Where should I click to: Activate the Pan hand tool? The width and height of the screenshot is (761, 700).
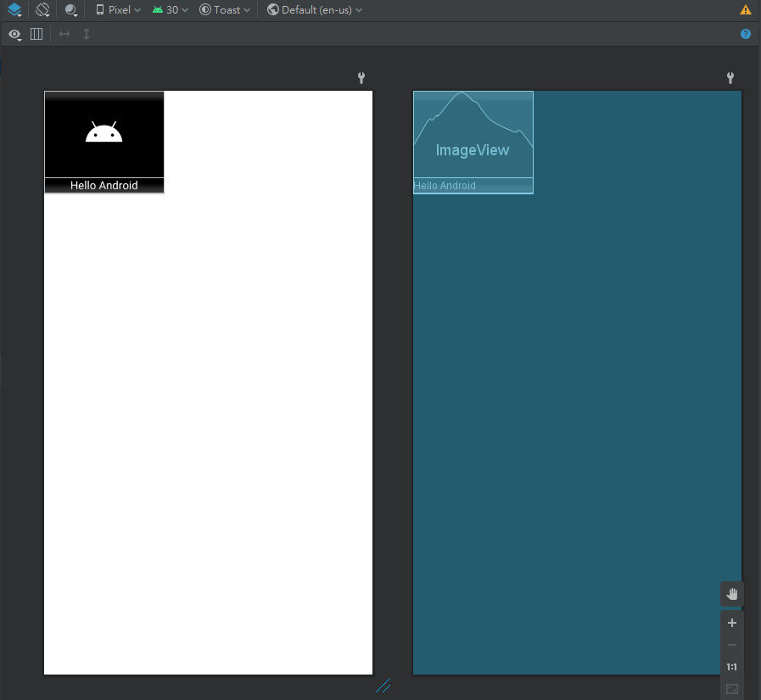click(732, 594)
